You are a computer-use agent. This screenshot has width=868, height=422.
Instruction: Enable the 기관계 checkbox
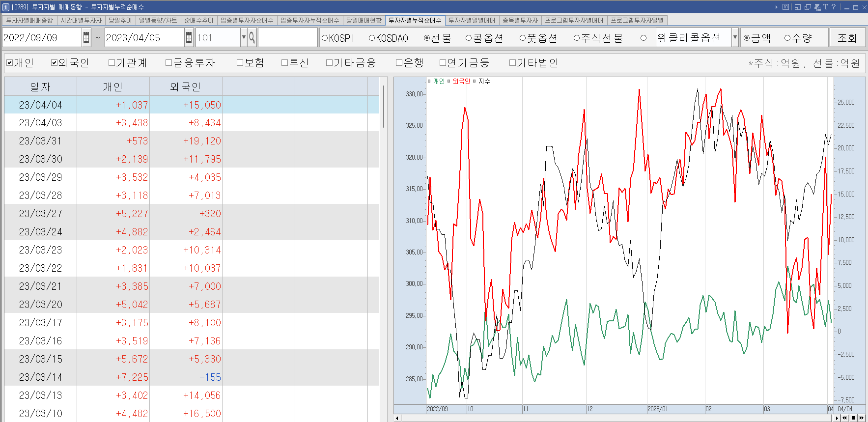coord(112,62)
